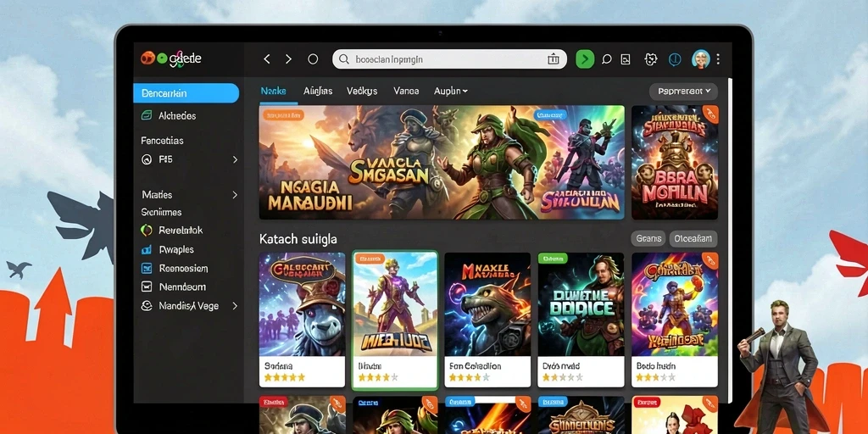Select the Dencarkin sidebar item
The width and height of the screenshot is (868, 434).
(x=186, y=93)
